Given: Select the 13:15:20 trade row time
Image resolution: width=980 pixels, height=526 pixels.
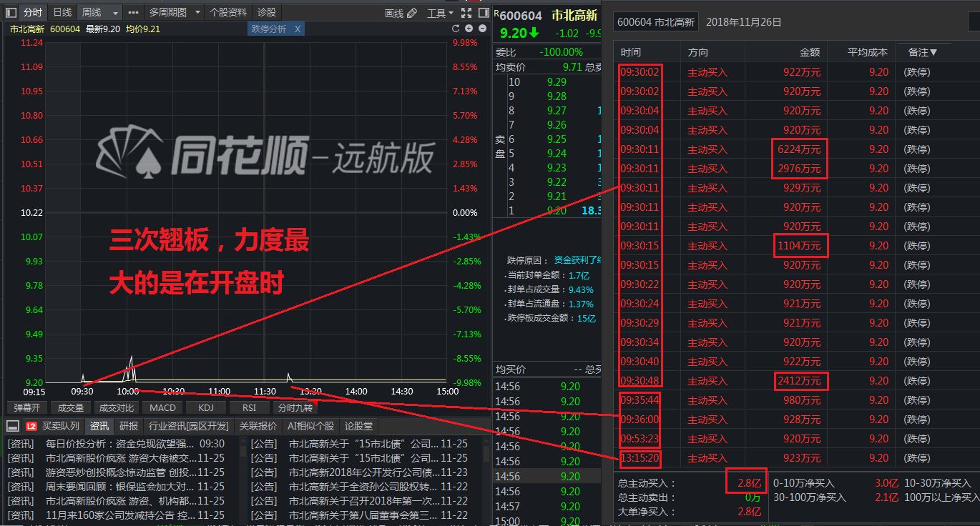Looking at the screenshot, I should pyautogui.click(x=640, y=458).
